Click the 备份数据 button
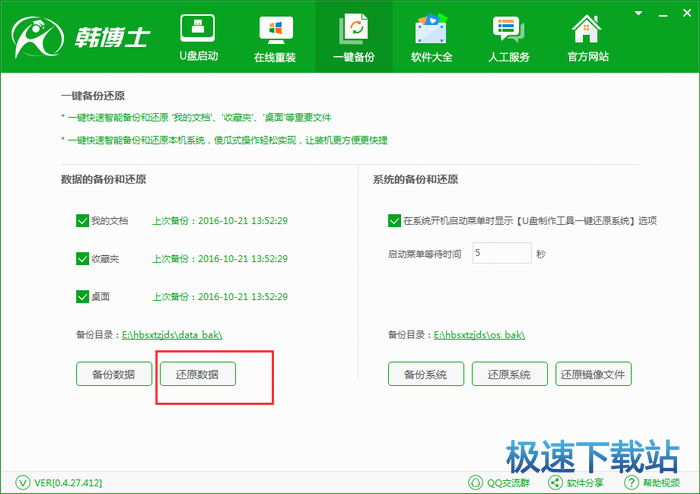700x494 pixels. coord(114,374)
